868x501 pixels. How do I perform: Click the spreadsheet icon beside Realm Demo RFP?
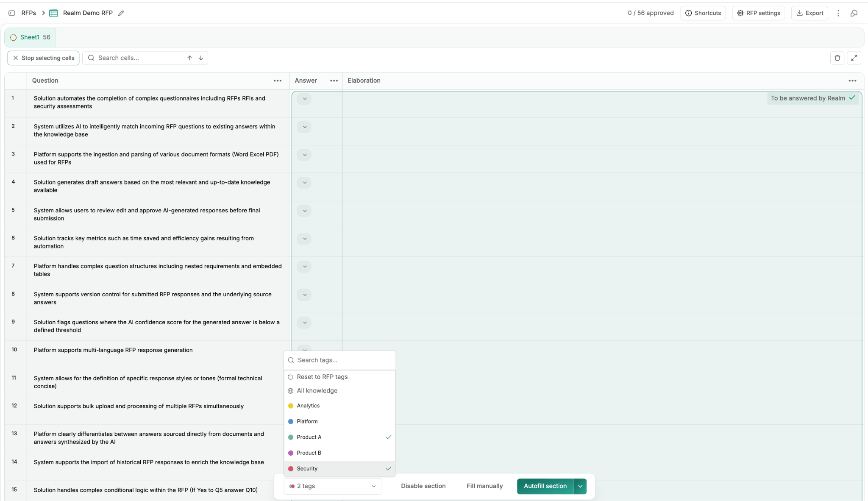click(53, 13)
